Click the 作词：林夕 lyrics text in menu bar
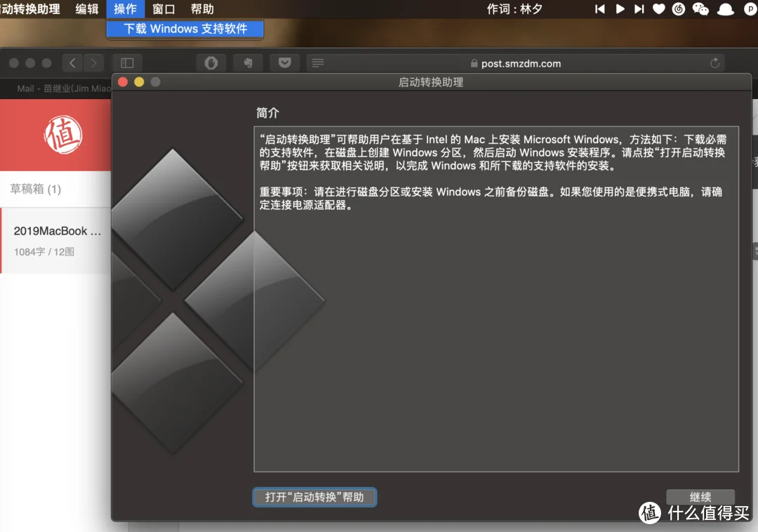The width and height of the screenshot is (758, 532). [514, 9]
